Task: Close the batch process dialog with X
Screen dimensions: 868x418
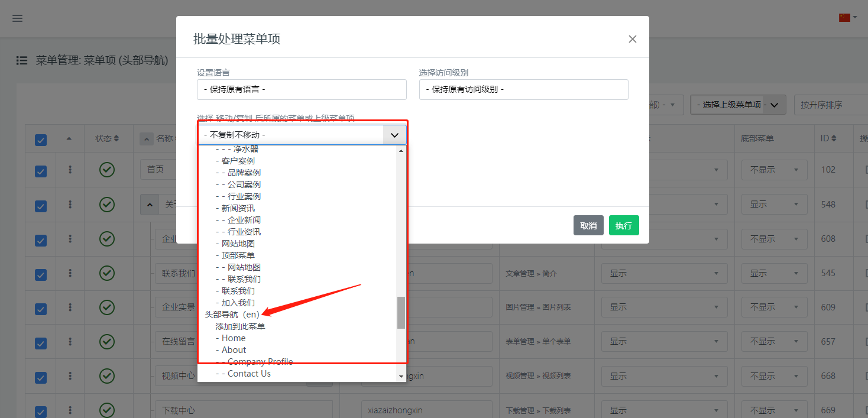Action: (x=632, y=39)
